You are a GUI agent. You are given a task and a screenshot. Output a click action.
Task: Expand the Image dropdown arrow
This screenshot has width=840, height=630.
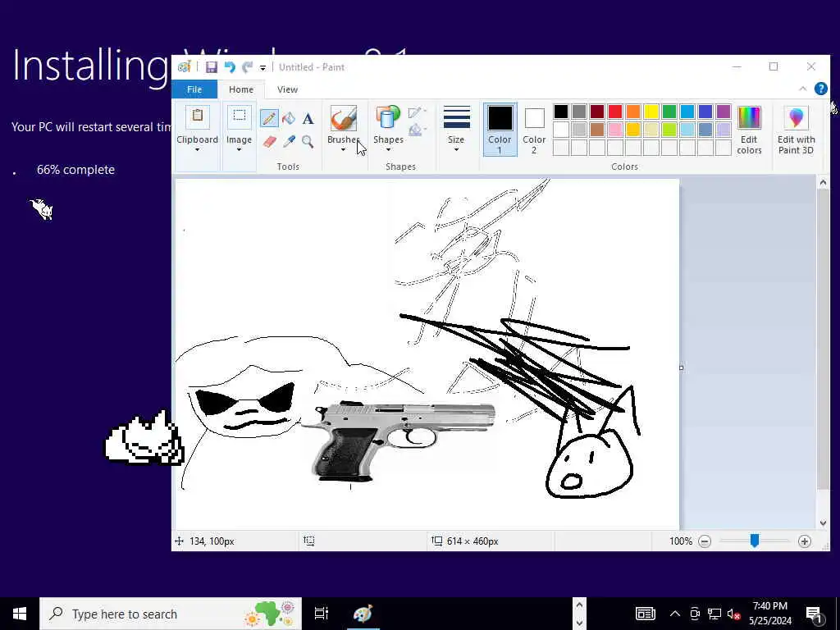pos(239,150)
